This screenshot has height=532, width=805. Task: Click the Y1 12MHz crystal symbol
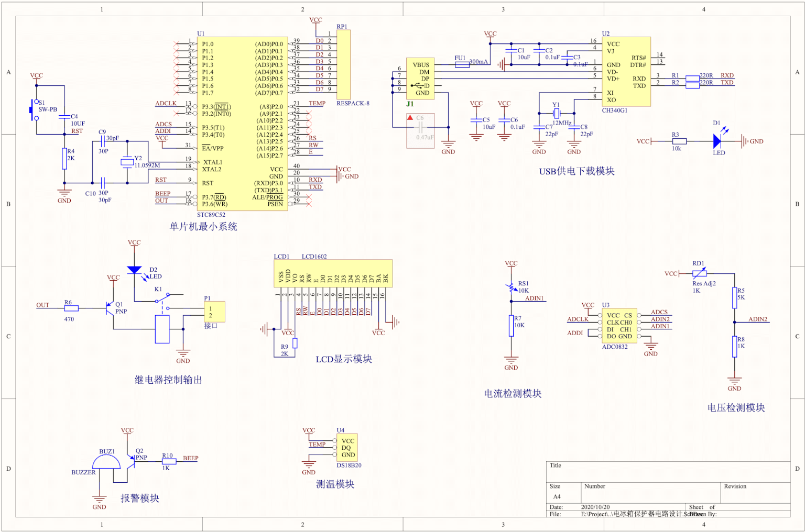556,113
